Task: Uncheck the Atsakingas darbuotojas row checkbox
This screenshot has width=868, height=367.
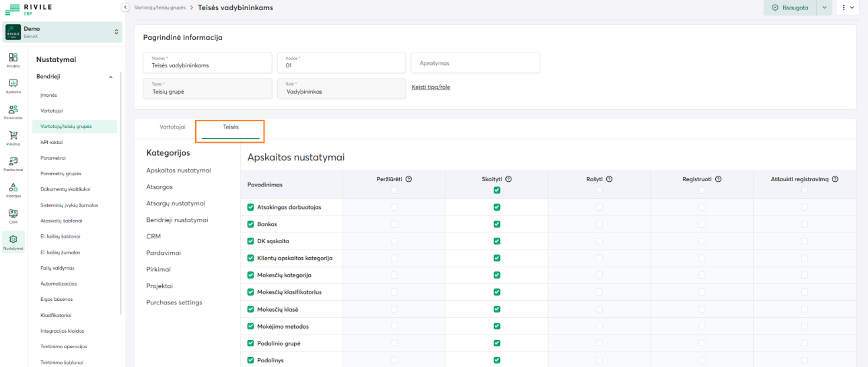Action: click(x=251, y=207)
